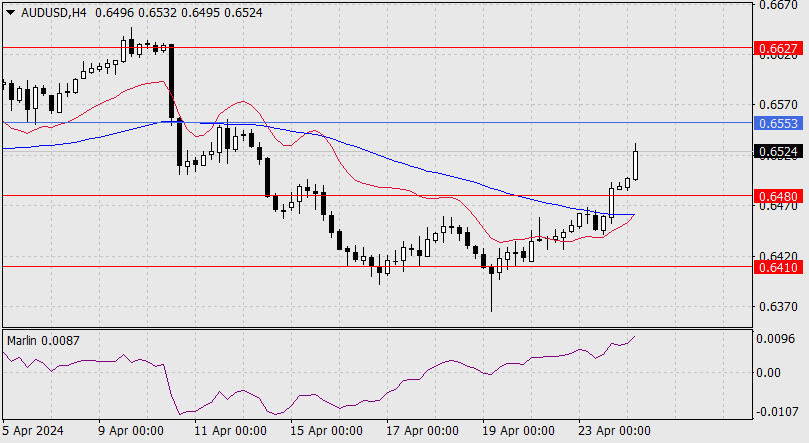809x443 pixels.
Task: Select the 0.6570 price axis value
Action: point(778,105)
